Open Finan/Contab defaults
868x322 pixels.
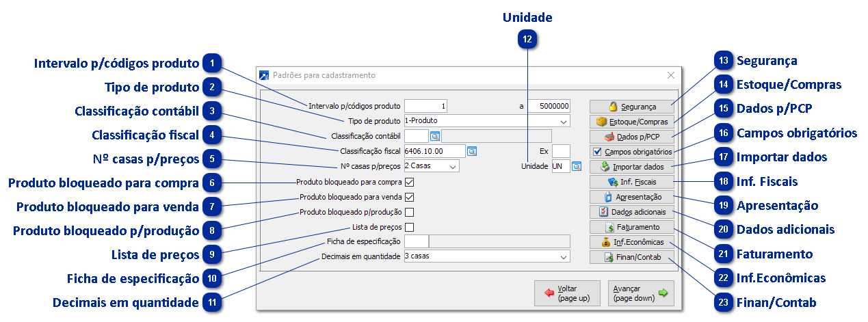[632, 257]
